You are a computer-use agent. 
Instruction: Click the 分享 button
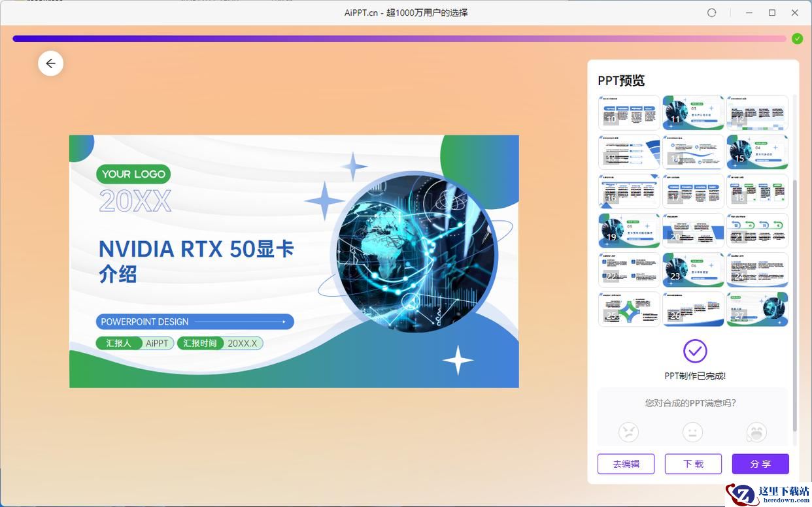pyautogui.click(x=760, y=464)
